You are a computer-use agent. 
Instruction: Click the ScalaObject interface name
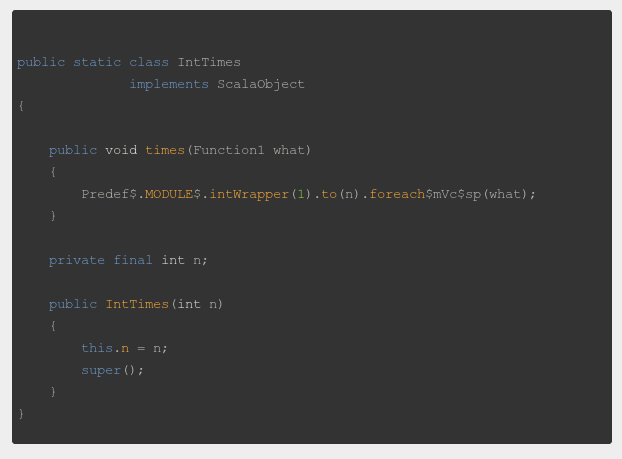coord(261,84)
